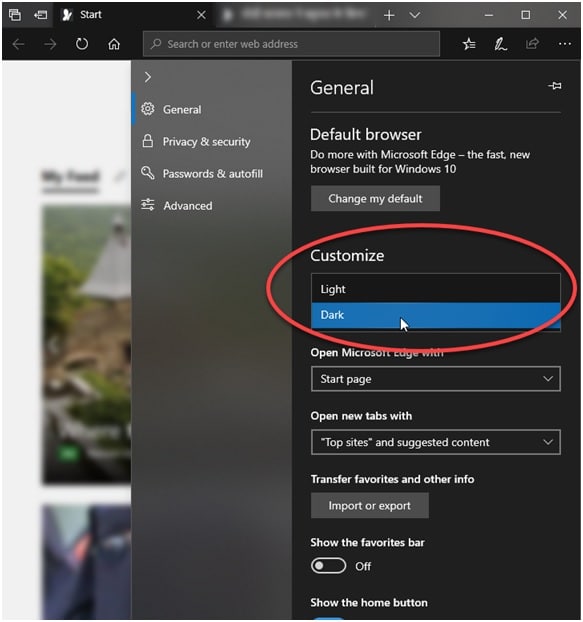
Task: Collapse the settings menu pane chevron
Action: click(x=148, y=77)
